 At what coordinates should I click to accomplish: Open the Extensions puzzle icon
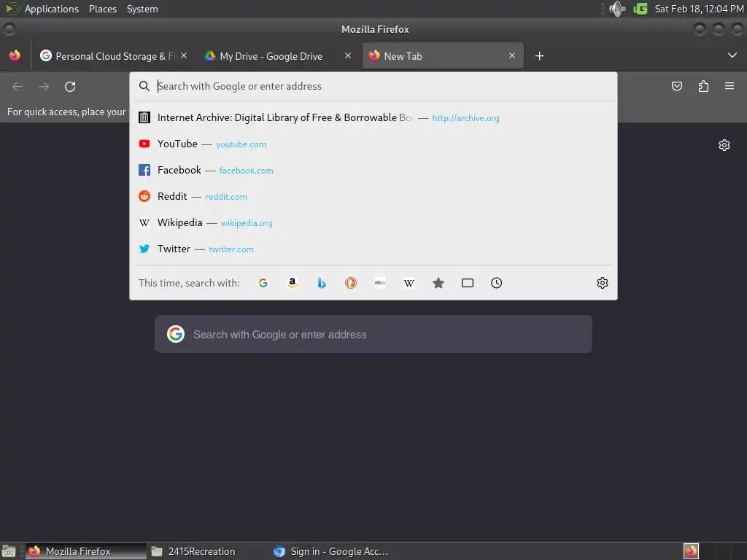pyautogui.click(x=703, y=86)
